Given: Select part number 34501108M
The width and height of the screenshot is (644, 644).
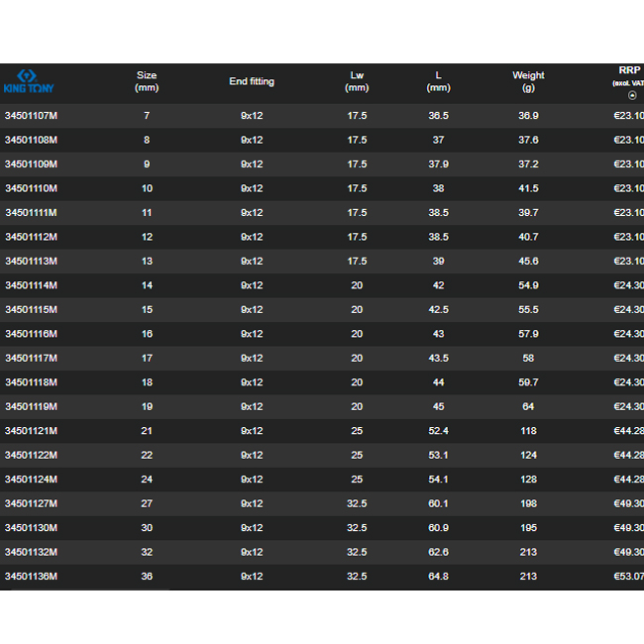Looking at the screenshot, I should pyautogui.click(x=32, y=140).
